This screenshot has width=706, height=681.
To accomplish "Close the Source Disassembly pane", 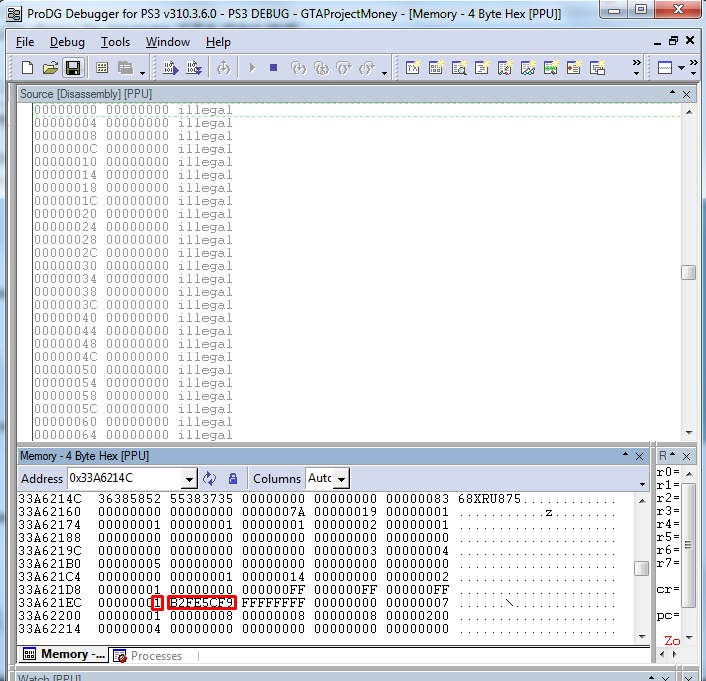I will click(x=686, y=94).
